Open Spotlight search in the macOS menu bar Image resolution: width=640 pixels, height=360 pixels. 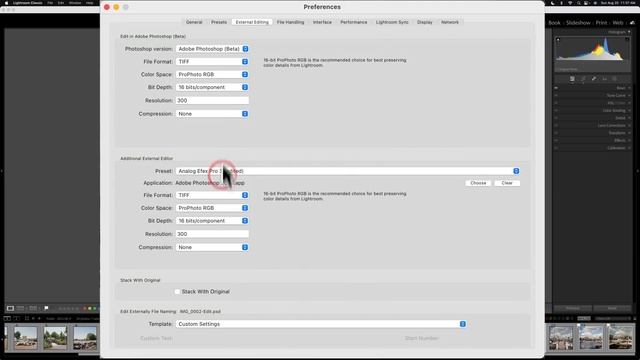click(579, 3)
